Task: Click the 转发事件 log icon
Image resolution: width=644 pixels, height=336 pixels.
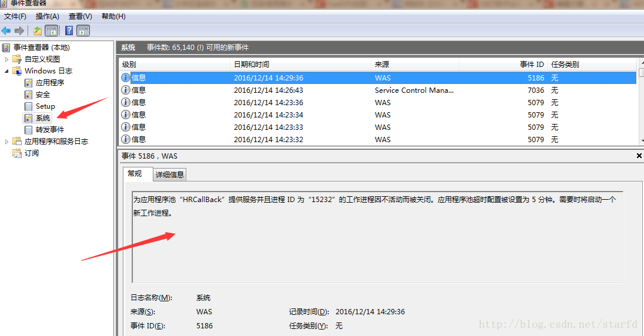Action: pos(28,130)
